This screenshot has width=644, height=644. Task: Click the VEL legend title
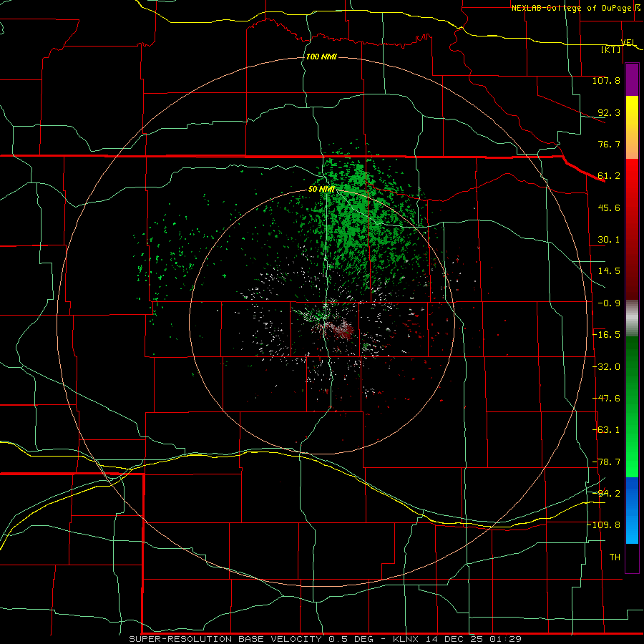(628, 42)
